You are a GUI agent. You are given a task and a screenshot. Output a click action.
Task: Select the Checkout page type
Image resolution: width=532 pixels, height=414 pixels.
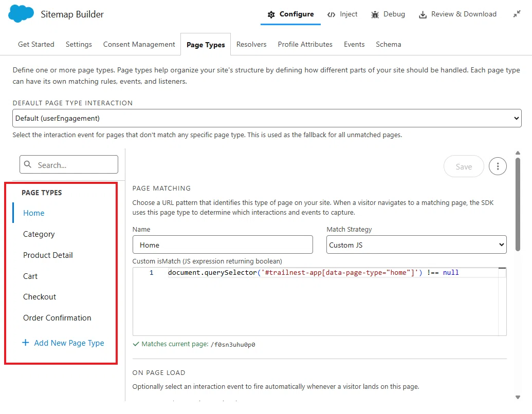point(40,297)
